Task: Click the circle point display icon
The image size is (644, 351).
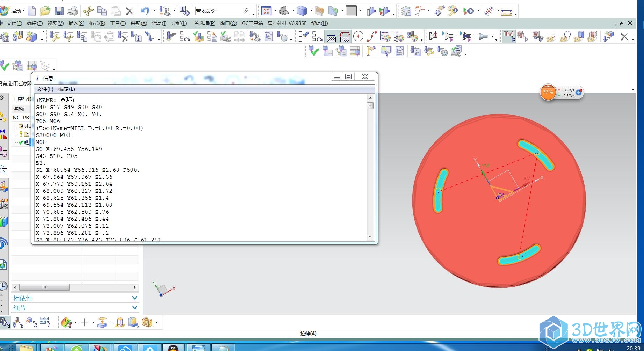Action: tap(358, 36)
